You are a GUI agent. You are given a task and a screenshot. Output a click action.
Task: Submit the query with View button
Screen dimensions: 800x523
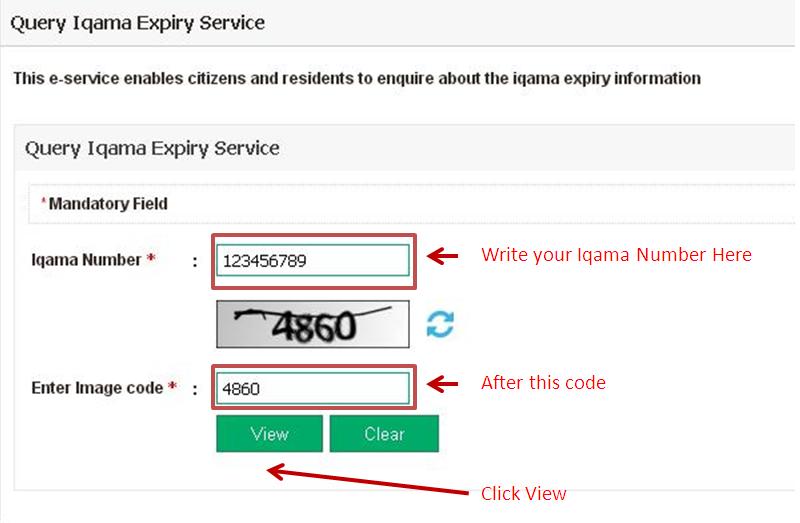269,434
